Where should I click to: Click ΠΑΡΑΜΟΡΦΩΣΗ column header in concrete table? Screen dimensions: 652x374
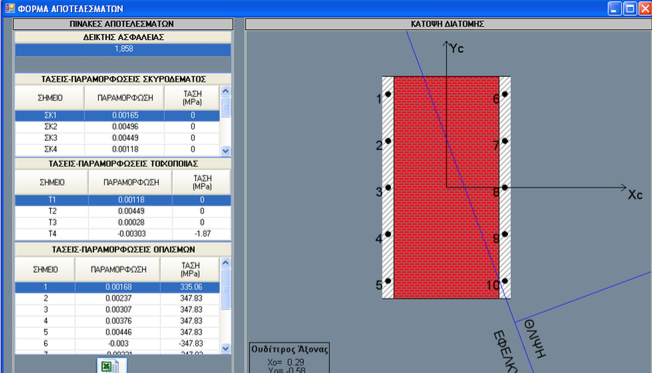[125, 98]
